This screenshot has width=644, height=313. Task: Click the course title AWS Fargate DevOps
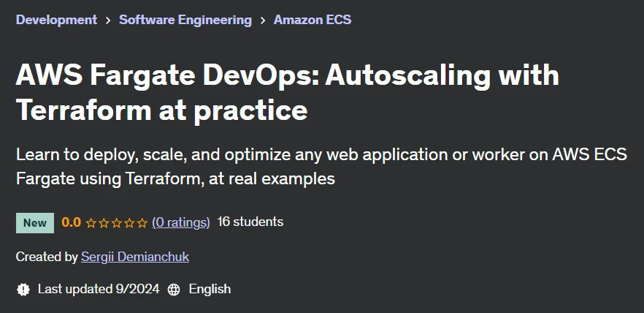tap(287, 93)
